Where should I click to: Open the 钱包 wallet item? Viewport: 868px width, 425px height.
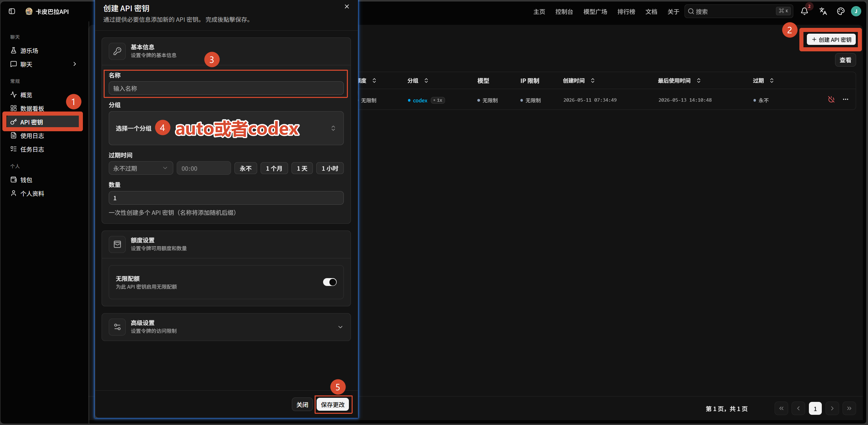click(x=44, y=180)
